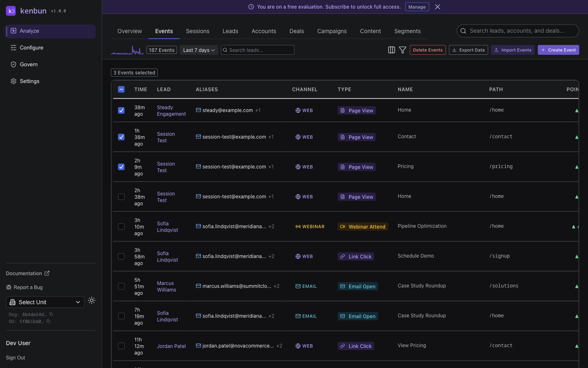
Task: Open the filter funnel icon
Action: pyautogui.click(x=403, y=50)
